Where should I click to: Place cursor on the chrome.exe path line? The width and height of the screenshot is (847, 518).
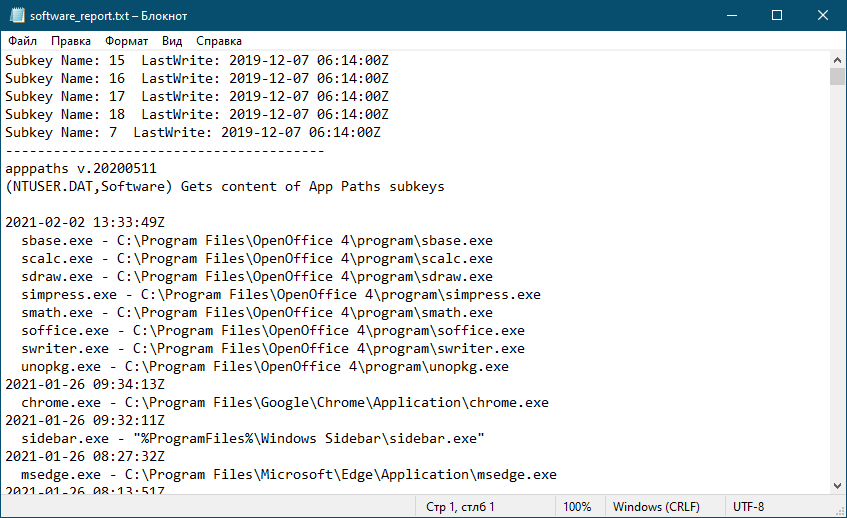click(x=285, y=402)
